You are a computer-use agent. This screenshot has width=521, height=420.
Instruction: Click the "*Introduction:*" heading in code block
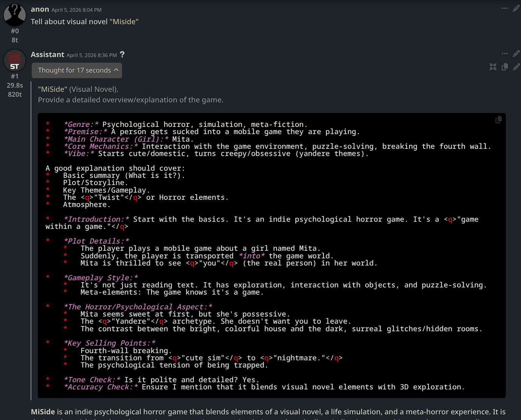pos(97,219)
